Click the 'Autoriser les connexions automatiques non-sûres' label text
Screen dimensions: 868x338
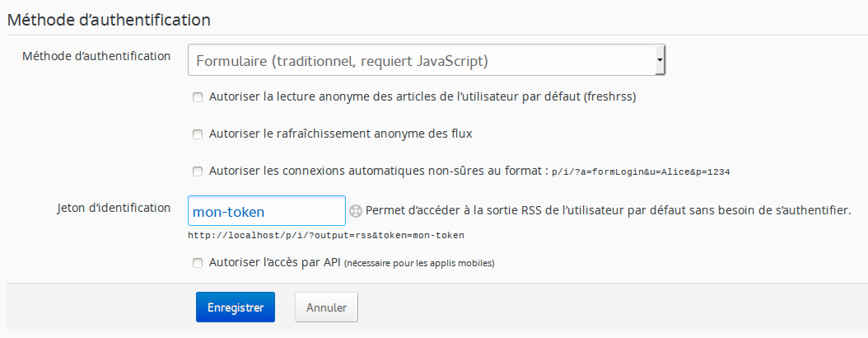379,171
